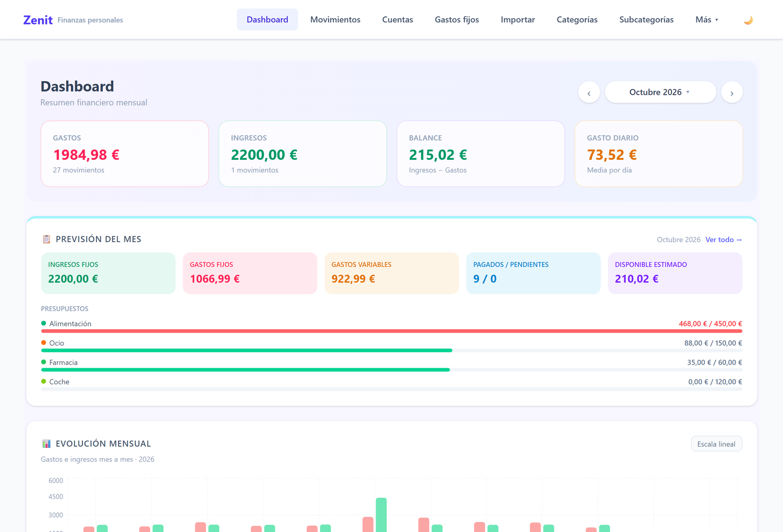This screenshot has height=532, width=783.
Task: Go to Gastos fijos
Action: (457, 20)
